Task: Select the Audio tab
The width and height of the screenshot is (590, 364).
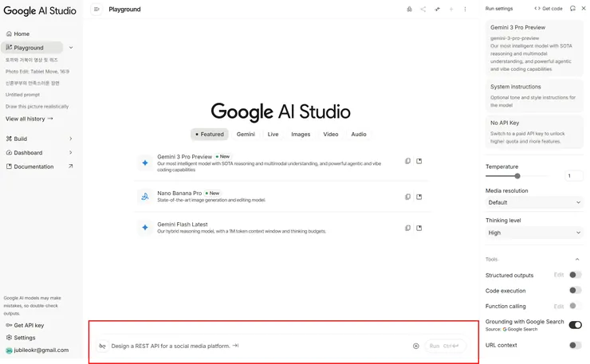Action: pyautogui.click(x=359, y=135)
